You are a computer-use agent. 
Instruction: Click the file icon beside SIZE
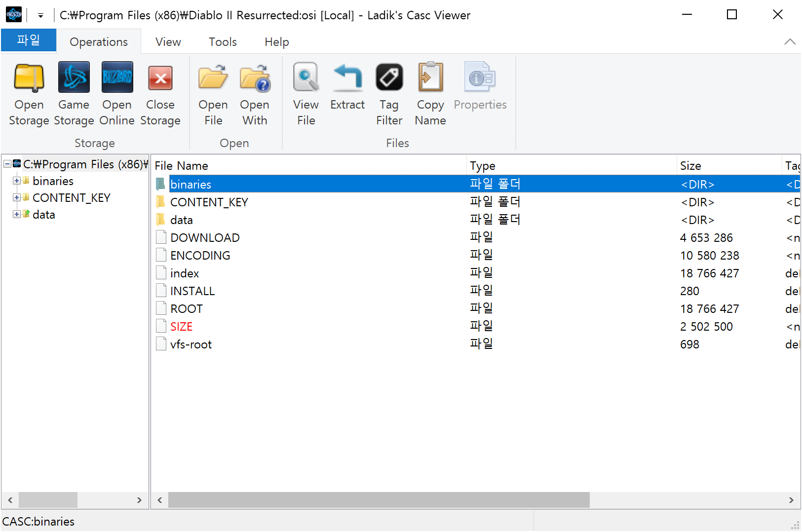[161, 326]
